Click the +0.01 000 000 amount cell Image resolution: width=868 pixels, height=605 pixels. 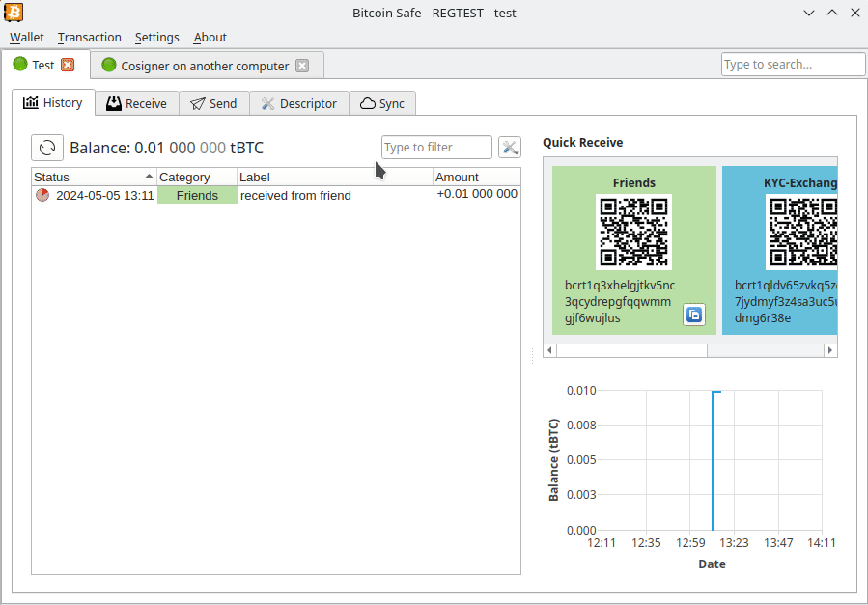[x=477, y=194]
